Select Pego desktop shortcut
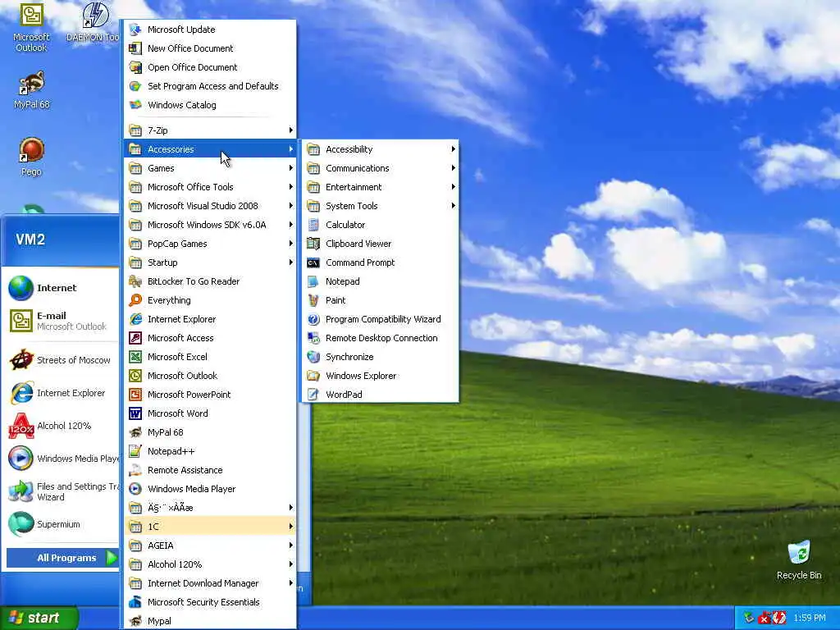The width and height of the screenshot is (840, 630). tap(31, 157)
